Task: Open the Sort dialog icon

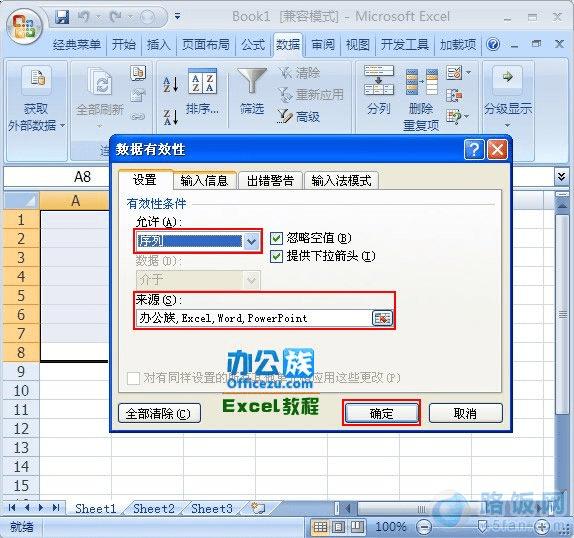Action: 202,81
